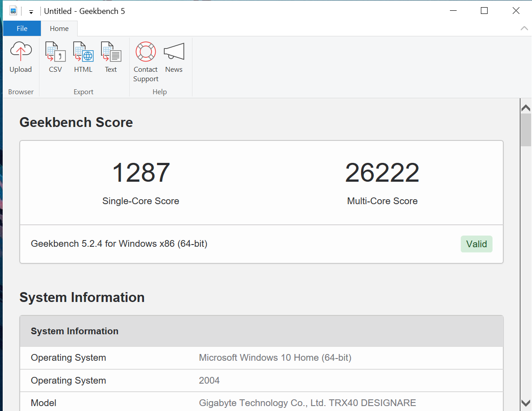Click the Model row label
532x411 pixels.
point(44,403)
